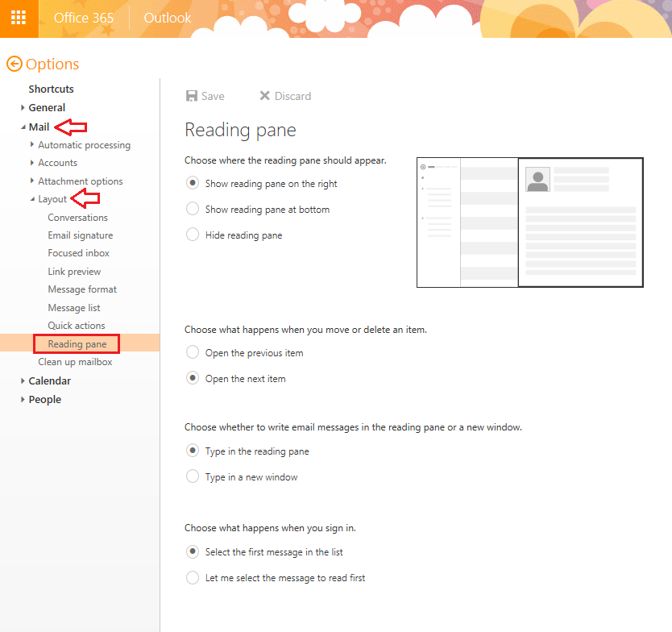Select Hide reading pane option
672x632 pixels.
pos(193,235)
